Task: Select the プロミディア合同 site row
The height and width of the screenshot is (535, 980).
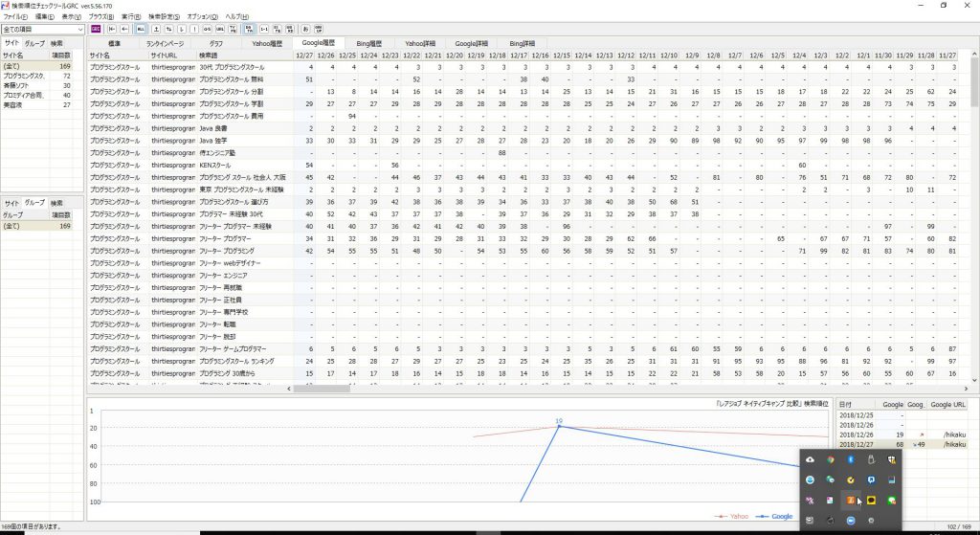Action: click(36, 95)
